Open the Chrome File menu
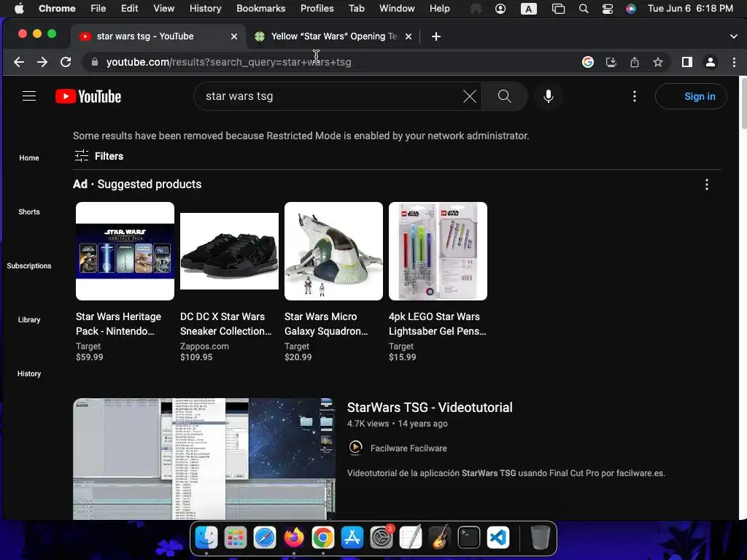This screenshot has height=560, width=747. coord(98,9)
